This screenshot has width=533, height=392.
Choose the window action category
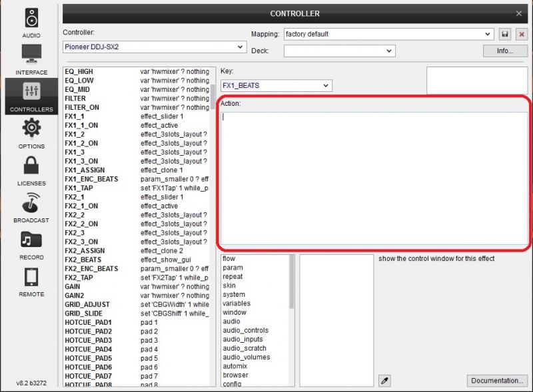coord(255,312)
